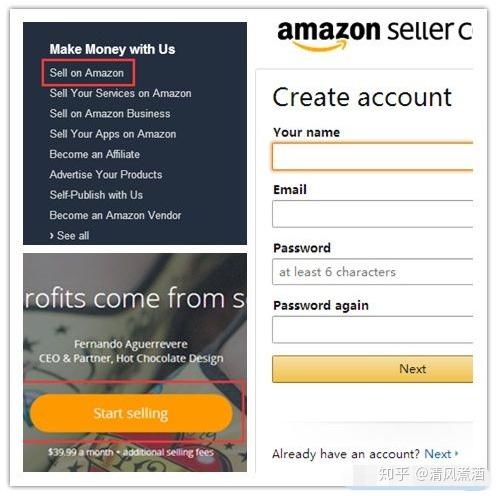
Task: Click the yellow Next button
Action: [373, 369]
